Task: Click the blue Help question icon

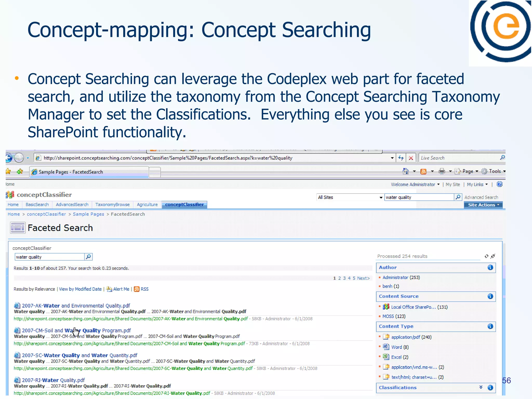Action: click(x=500, y=184)
